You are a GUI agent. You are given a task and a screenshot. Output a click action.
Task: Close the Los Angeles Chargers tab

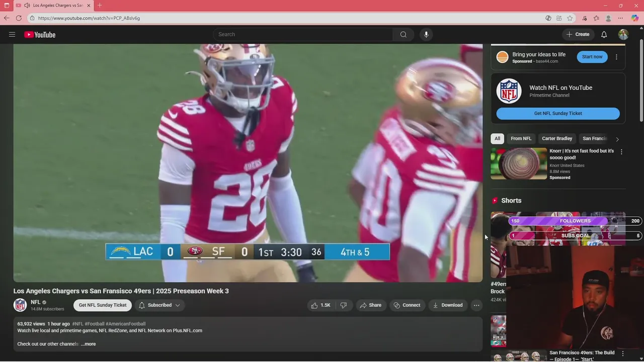click(x=89, y=6)
